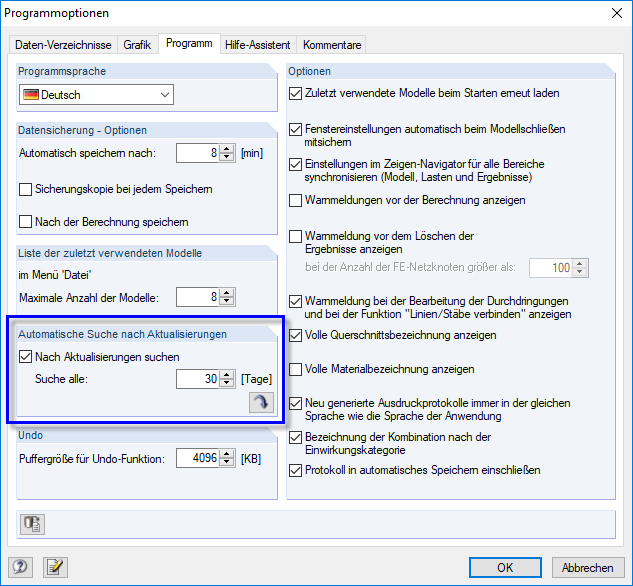Click the German flag icon in language box
The width and height of the screenshot is (633, 586).
pyautogui.click(x=31, y=95)
